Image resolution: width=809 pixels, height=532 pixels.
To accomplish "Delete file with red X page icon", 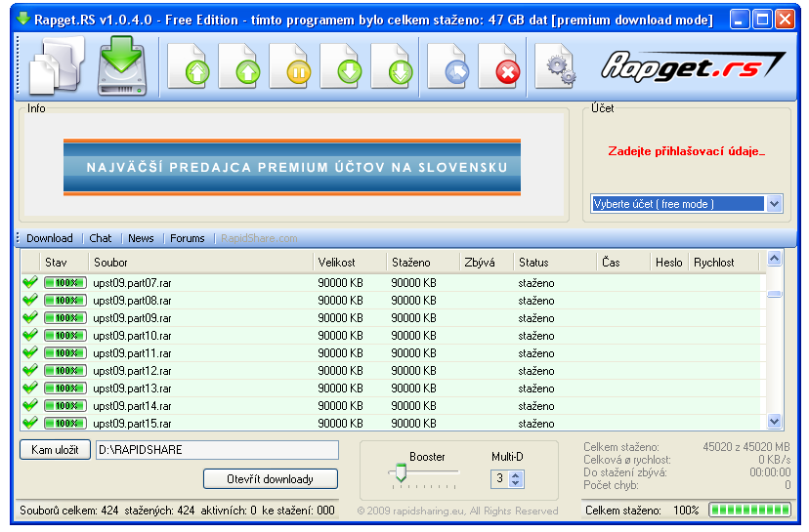I will tap(499, 66).
